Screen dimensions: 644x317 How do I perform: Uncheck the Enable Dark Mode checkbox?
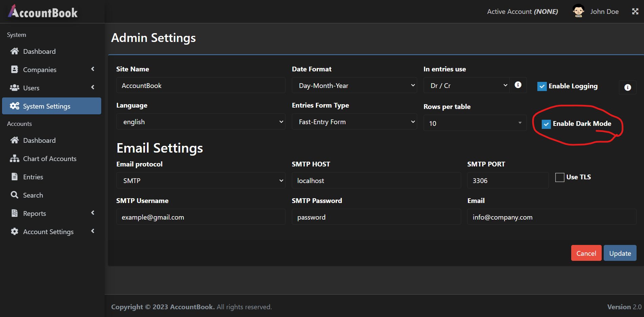pos(546,124)
